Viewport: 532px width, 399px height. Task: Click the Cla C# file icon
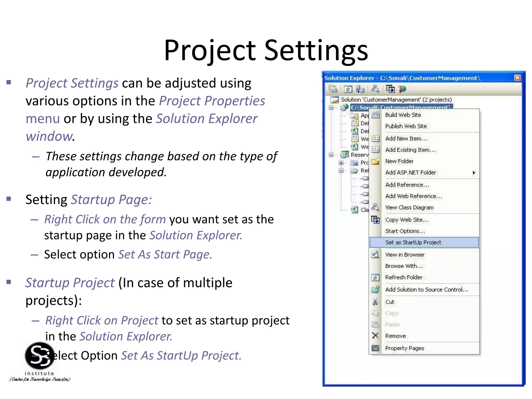[355, 209]
